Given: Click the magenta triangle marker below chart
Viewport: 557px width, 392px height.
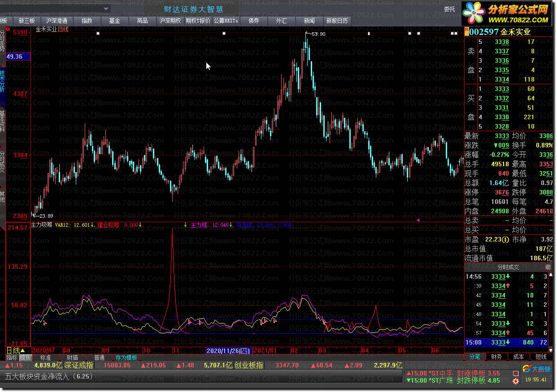Looking at the screenshot, I should (418, 220).
